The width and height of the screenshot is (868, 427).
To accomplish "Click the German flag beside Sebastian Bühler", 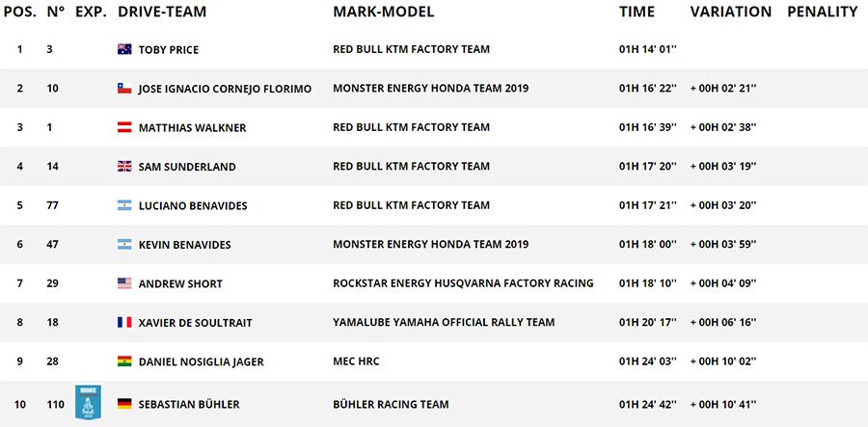I will [123, 404].
